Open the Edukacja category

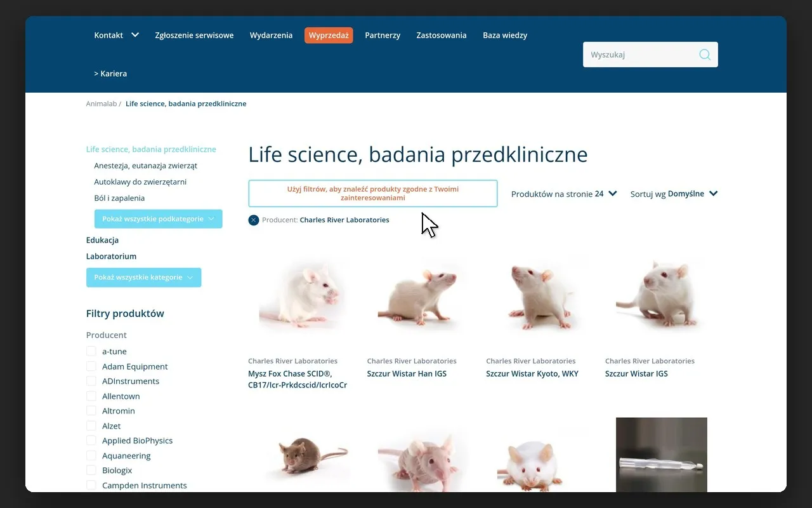pyautogui.click(x=102, y=240)
